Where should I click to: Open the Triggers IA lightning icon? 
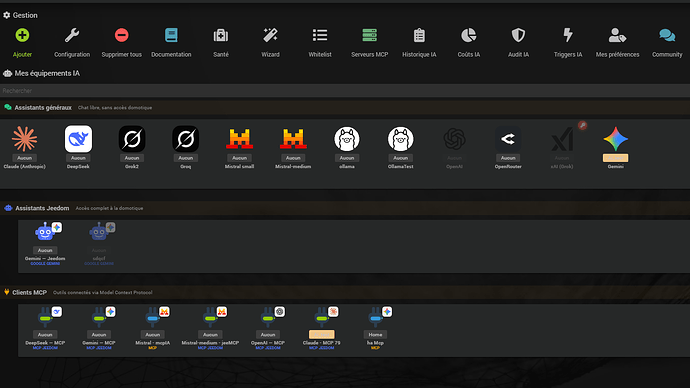click(568, 35)
